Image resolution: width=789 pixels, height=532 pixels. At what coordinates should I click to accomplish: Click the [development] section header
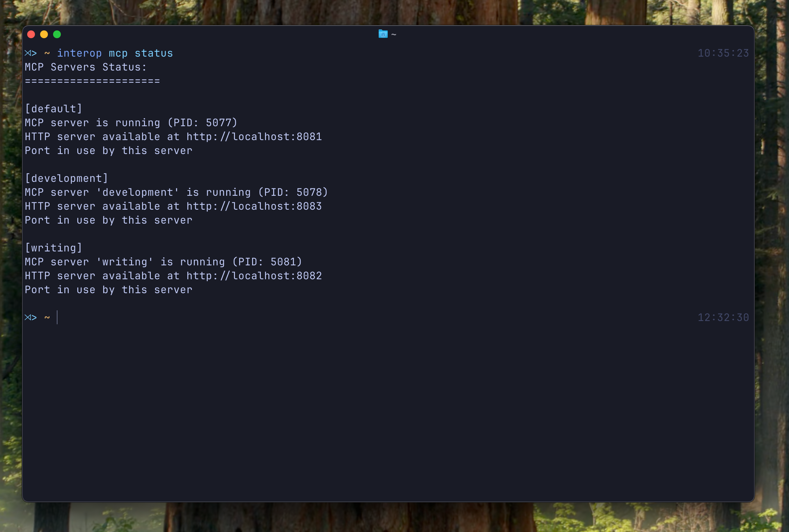pos(66,178)
